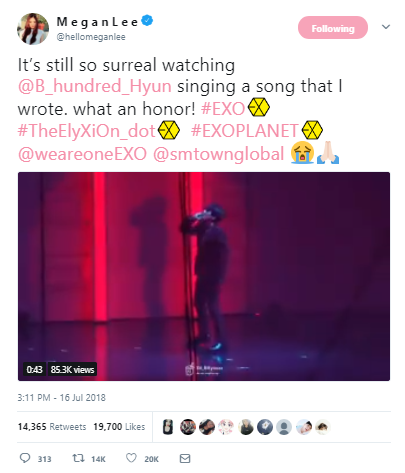Expand the tweet options chevron

(386, 27)
